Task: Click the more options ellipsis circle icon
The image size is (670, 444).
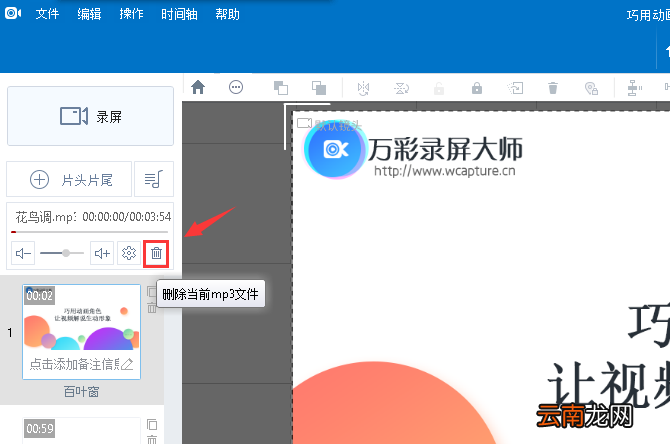Action: pos(236,87)
